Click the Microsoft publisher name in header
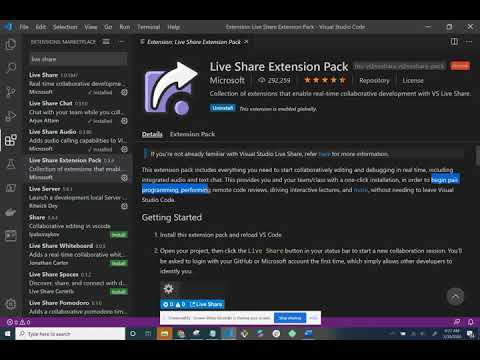The height and width of the screenshot is (360, 480). [x=227, y=80]
